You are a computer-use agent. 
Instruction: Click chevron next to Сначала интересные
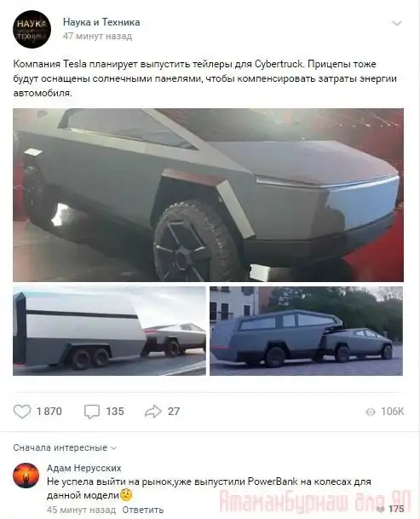(113, 448)
